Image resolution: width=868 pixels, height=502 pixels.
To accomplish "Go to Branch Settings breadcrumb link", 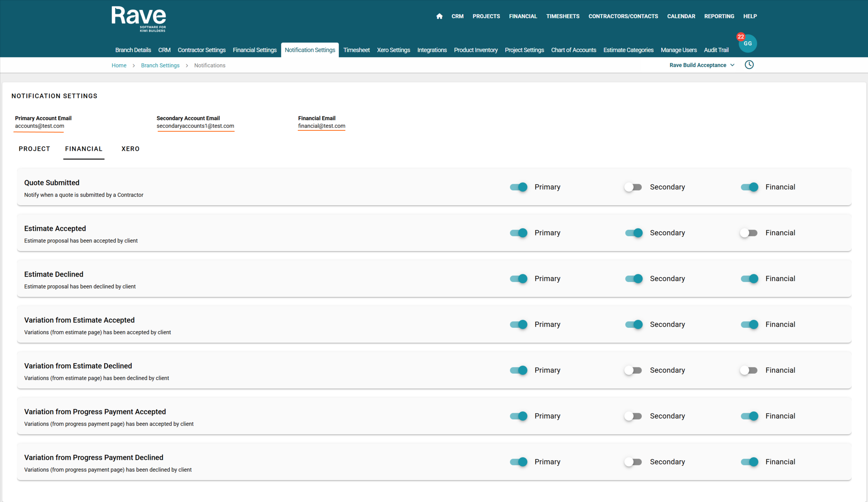I will pos(160,66).
